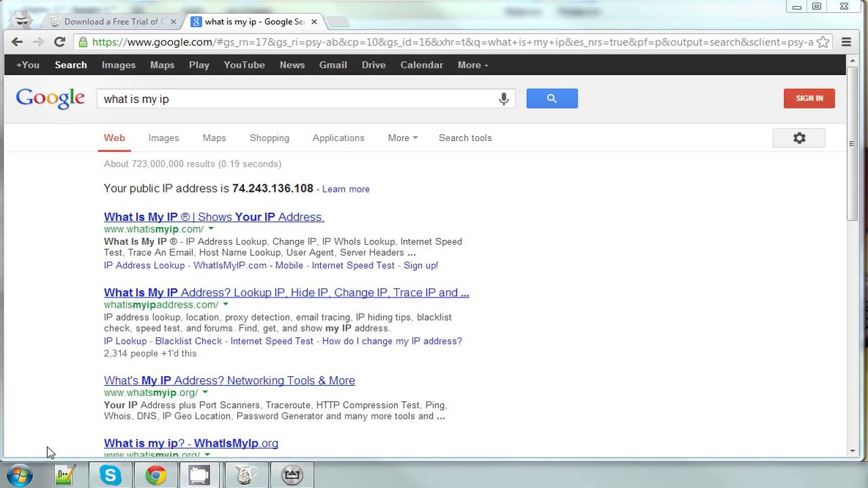
Task: Go back with the browser back arrow
Action: pos(17,42)
